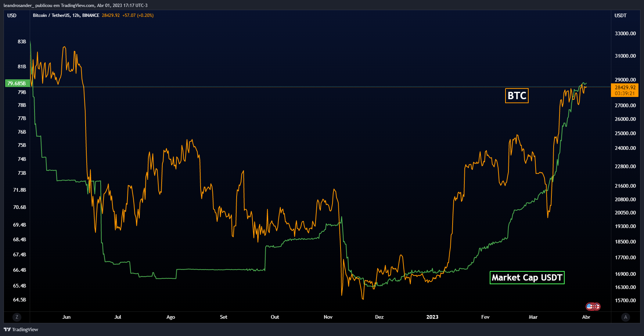
Task: Click BINANCE exchange name in legend
Action: (x=91, y=15)
